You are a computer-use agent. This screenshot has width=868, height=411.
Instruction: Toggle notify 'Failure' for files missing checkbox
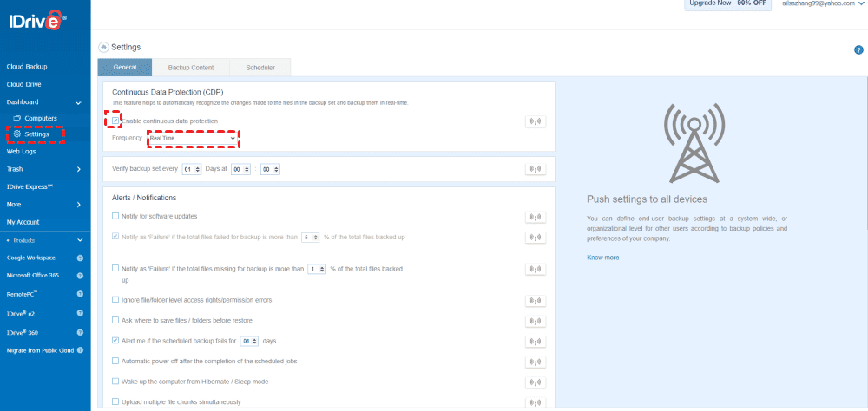pos(115,268)
